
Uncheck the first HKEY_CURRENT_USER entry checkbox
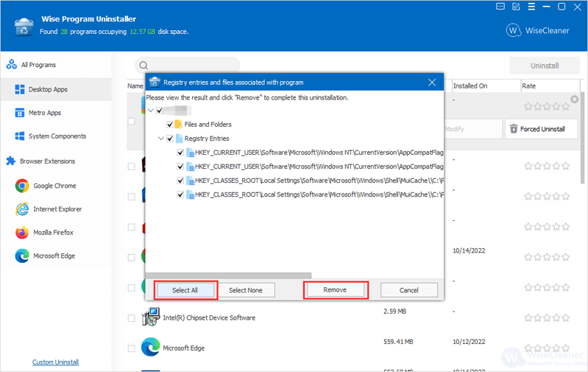(180, 152)
